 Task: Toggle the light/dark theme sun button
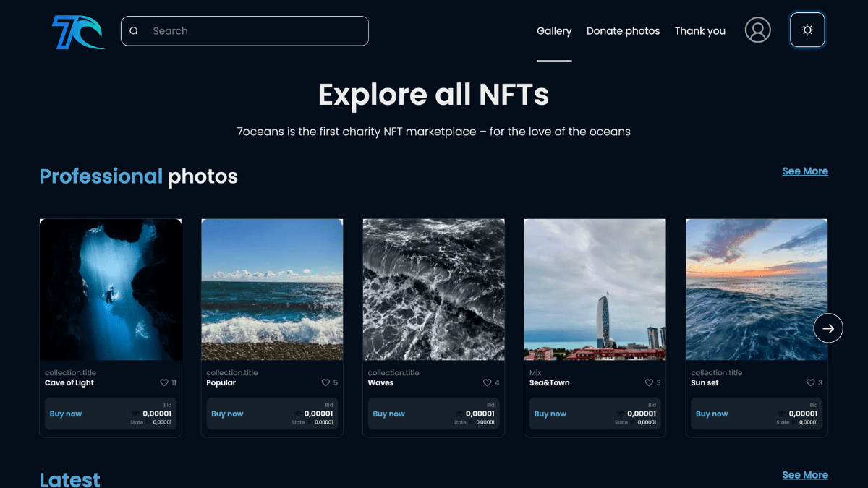point(807,30)
